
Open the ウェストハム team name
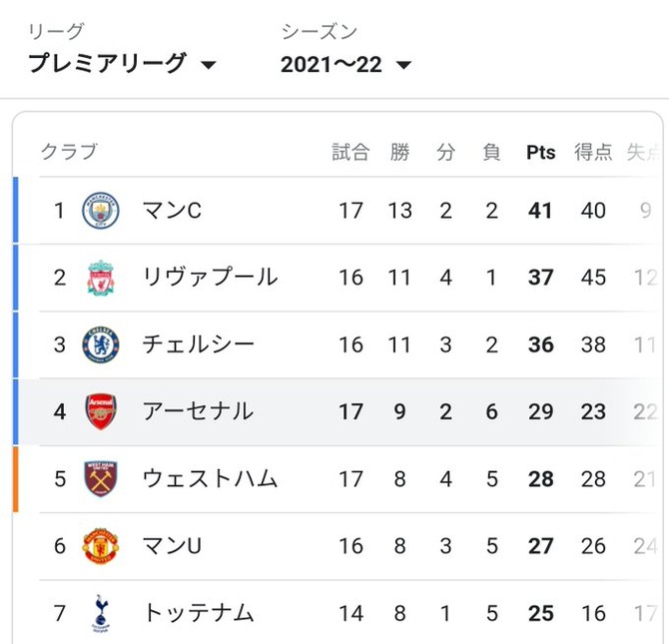(x=211, y=479)
